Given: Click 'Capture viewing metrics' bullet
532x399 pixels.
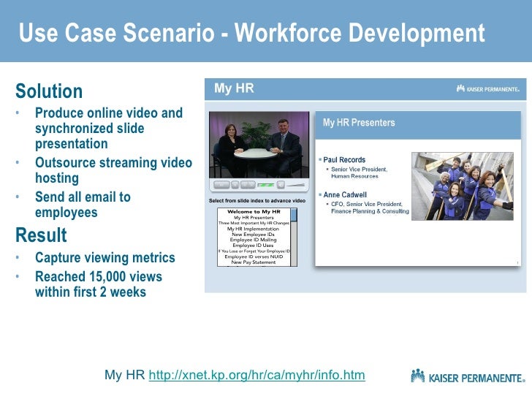Looking at the screenshot, I should tap(104, 257).
